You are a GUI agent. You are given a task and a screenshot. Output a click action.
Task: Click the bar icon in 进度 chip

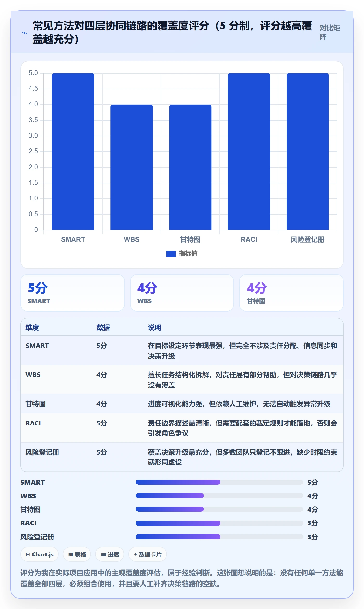[x=103, y=555]
